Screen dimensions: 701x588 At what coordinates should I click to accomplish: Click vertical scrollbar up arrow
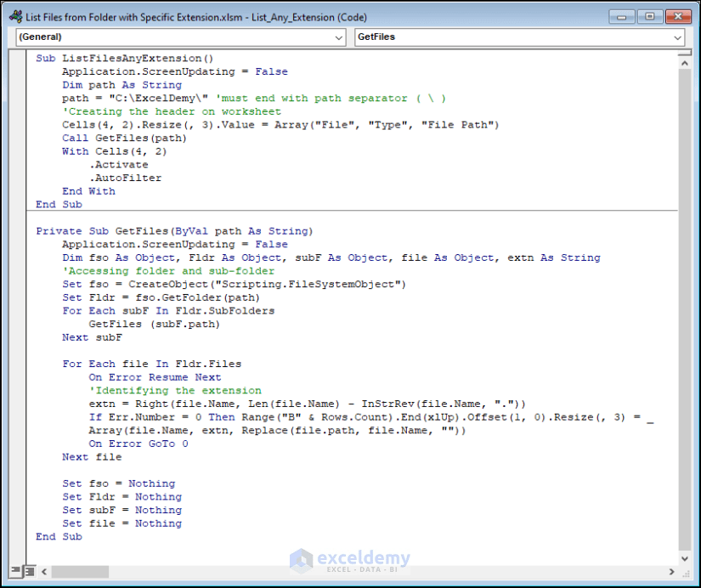click(685, 64)
